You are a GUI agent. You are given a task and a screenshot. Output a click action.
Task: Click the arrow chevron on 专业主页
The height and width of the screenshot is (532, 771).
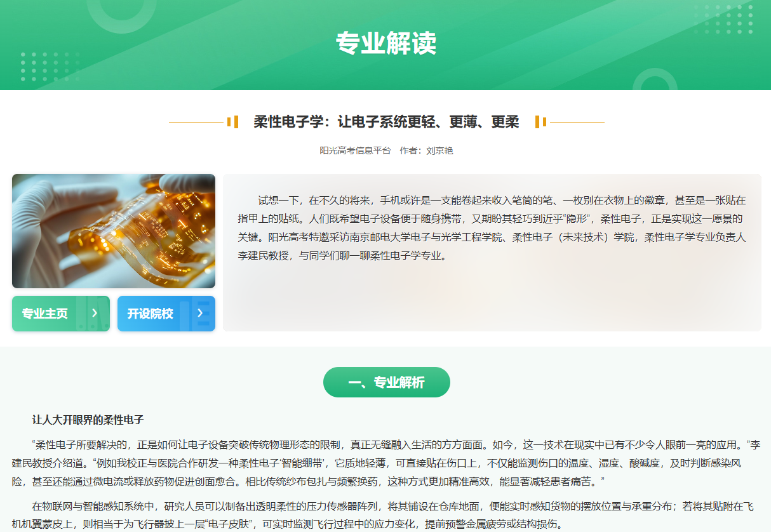click(x=95, y=313)
